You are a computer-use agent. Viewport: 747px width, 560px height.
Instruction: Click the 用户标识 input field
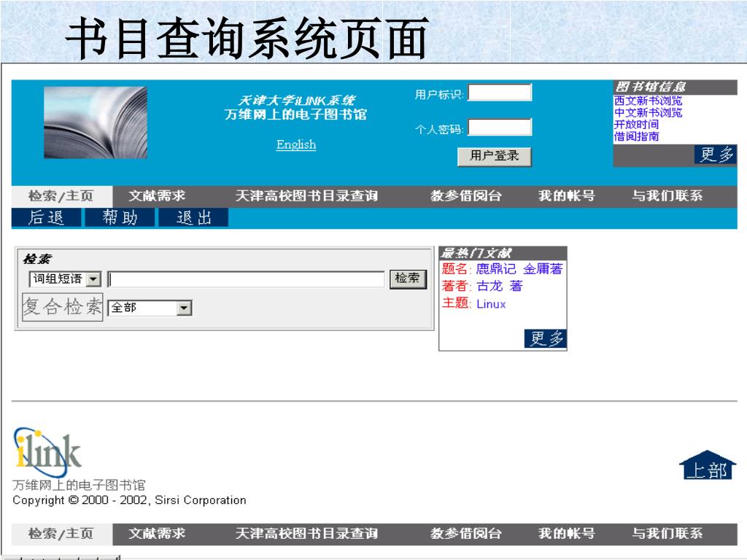point(500,93)
